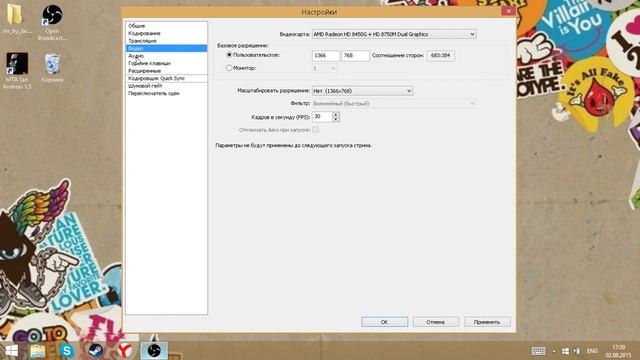Open the Трансляция settings section
640x360 pixels.
pos(142,41)
